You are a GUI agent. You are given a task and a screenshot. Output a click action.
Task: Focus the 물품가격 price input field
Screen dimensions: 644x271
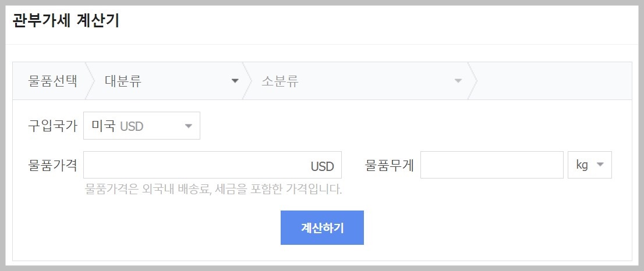[x=195, y=165]
